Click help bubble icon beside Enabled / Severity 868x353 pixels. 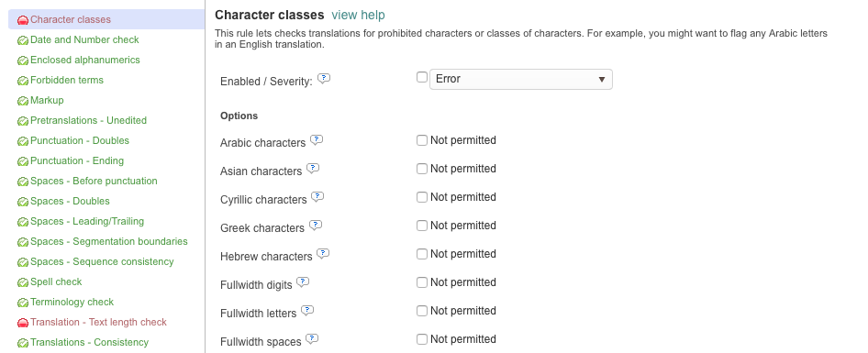[324, 79]
